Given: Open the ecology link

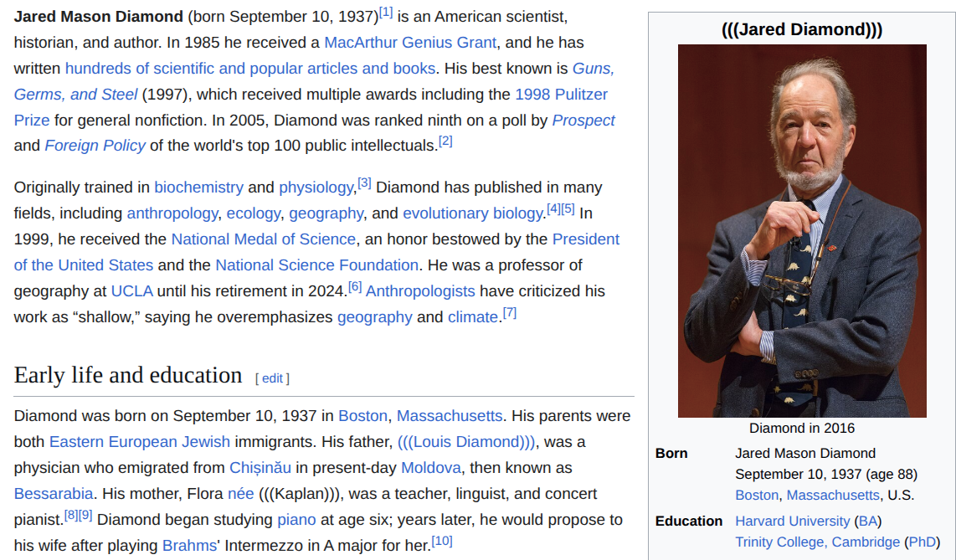Looking at the screenshot, I should [253, 213].
